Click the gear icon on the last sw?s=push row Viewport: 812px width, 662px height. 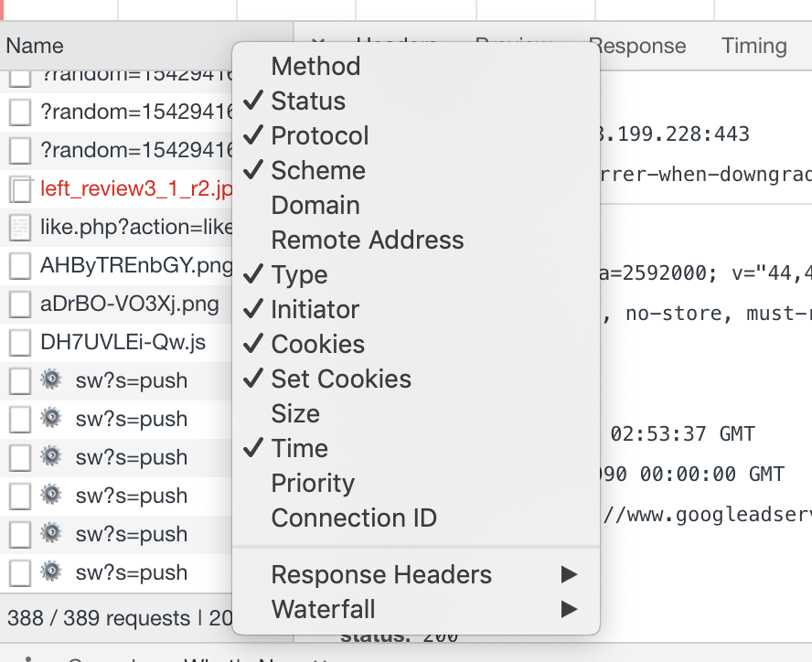click(52, 572)
